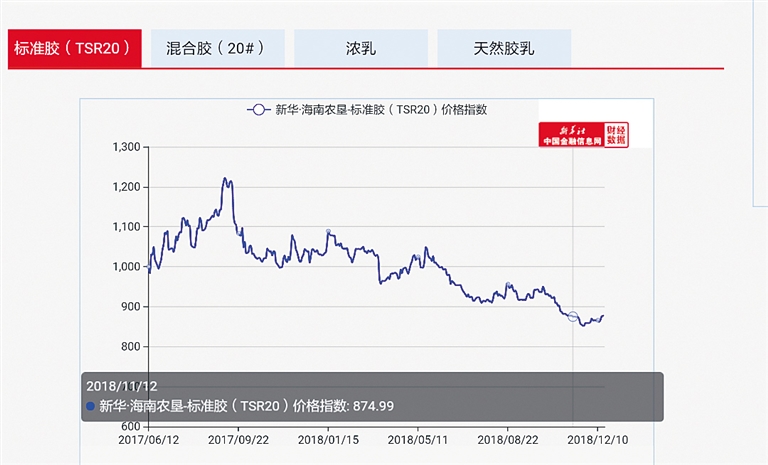Image resolution: width=768 pixels, height=465 pixels.
Task: Click the 2017/09/22 x-axis date label
Action: tap(239, 438)
